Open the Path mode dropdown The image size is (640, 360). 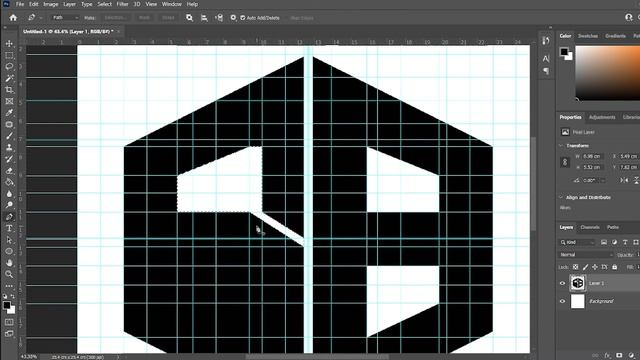click(x=65, y=18)
